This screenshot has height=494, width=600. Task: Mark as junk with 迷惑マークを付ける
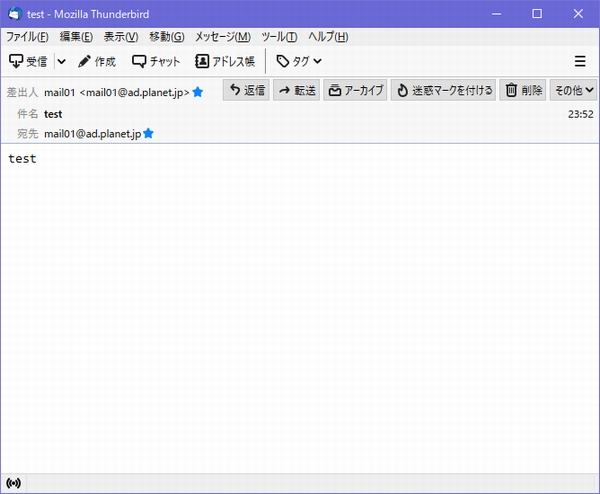[x=443, y=90]
